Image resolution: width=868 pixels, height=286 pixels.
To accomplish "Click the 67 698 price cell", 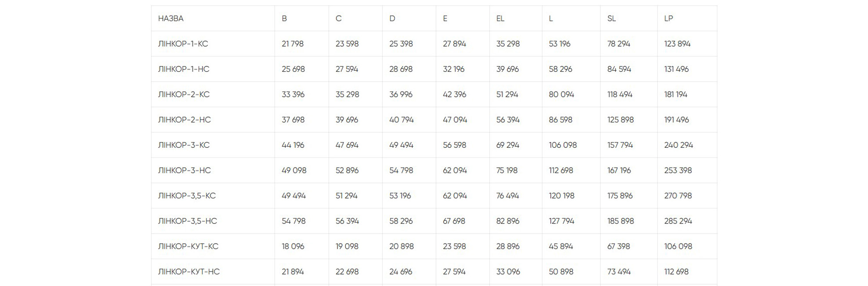I will [454, 221].
